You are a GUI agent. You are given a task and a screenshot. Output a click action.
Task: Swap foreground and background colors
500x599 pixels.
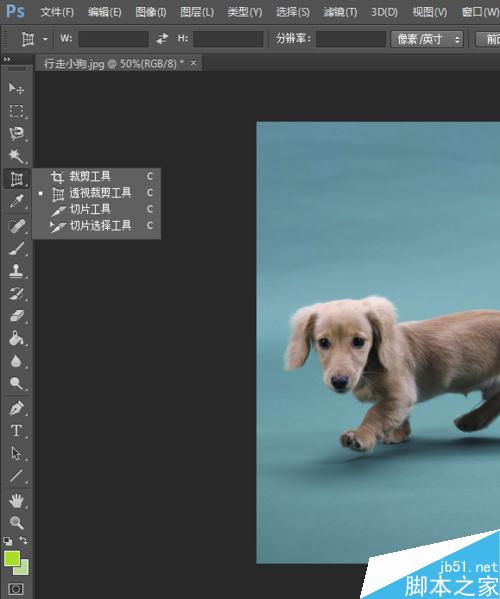point(23,540)
